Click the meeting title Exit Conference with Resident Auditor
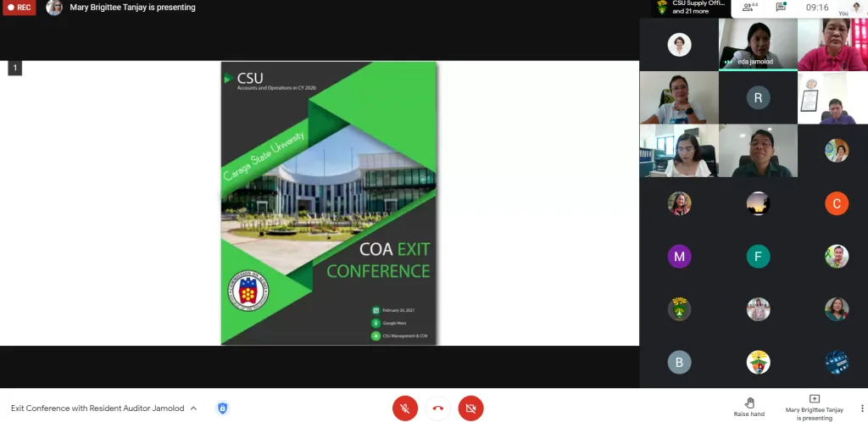This screenshot has height=422, width=868. pyautogui.click(x=97, y=408)
